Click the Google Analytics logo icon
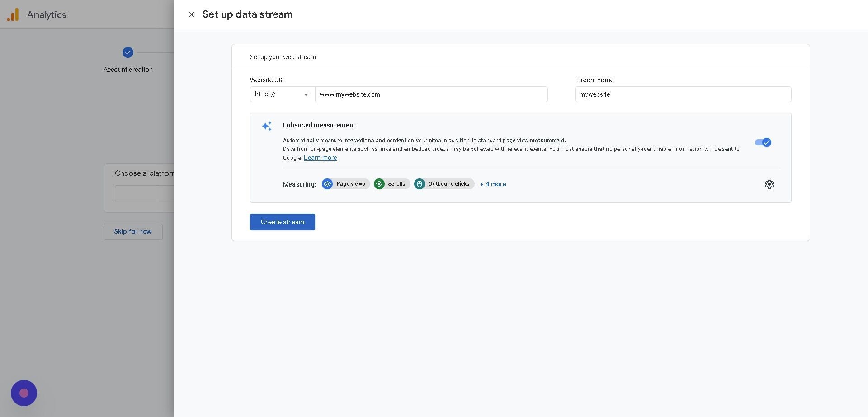 13,14
